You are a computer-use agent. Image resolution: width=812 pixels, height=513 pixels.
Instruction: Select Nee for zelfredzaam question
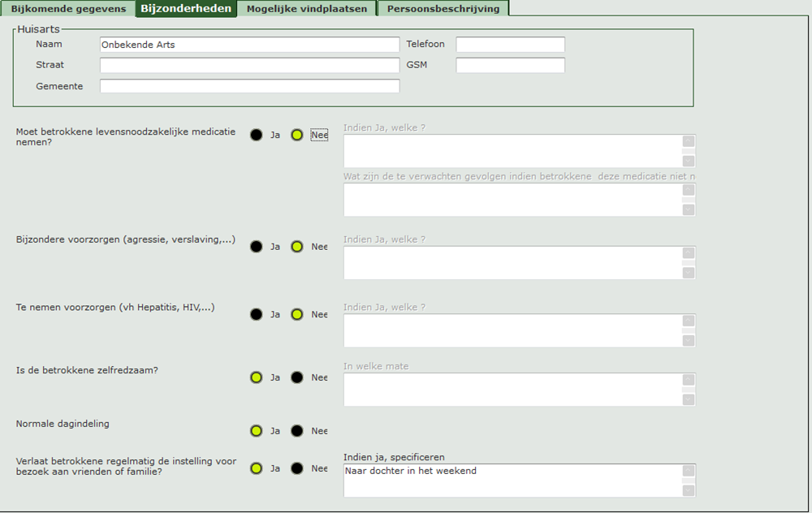[297, 377]
